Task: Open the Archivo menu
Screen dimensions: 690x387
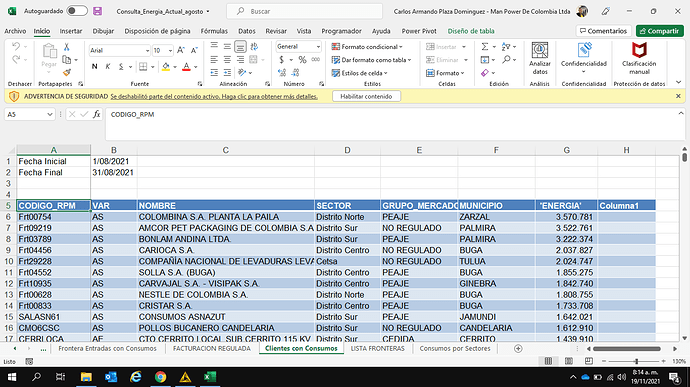Action: 15,31
